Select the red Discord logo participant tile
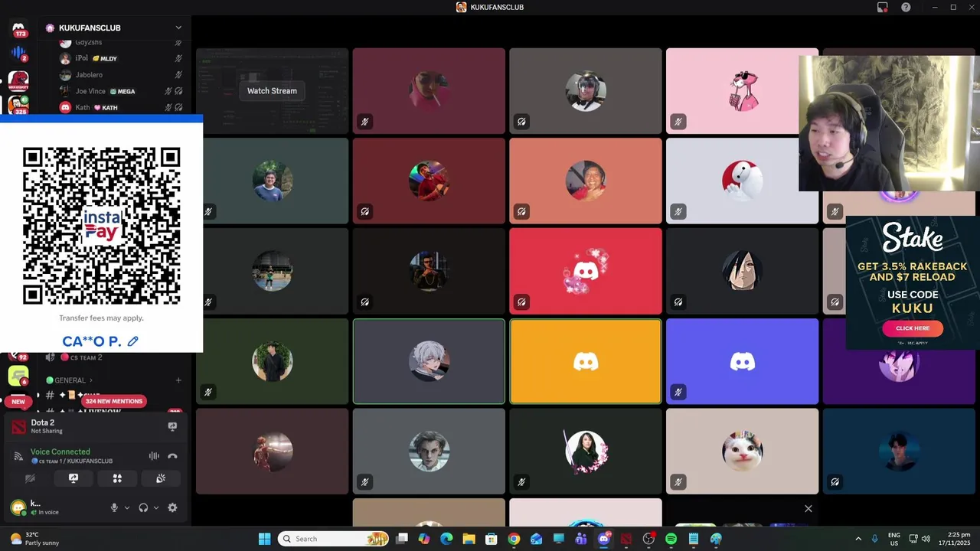The image size is (980, 551). 586,271
